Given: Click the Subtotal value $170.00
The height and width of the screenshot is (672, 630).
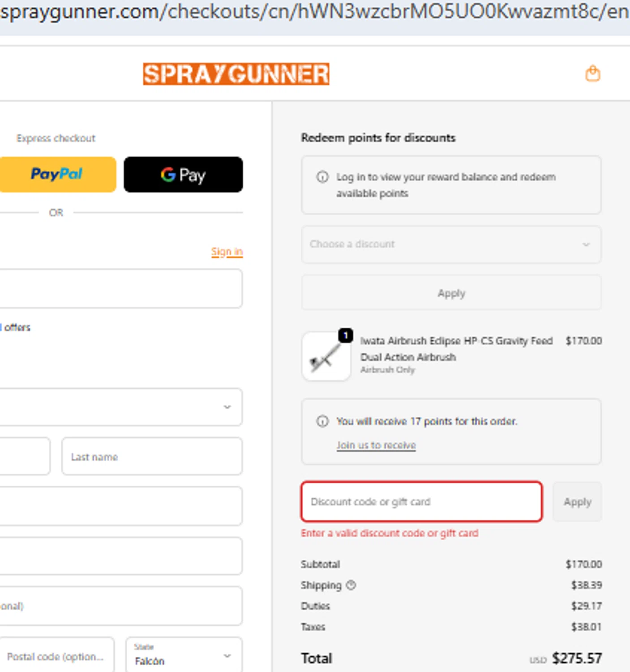Looking at the screenshot, I should pos(583,564).
